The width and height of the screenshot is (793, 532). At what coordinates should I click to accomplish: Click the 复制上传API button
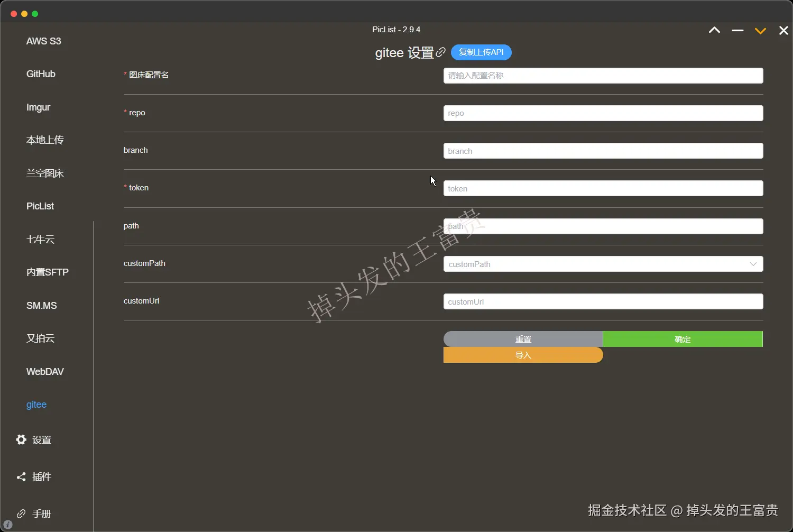point(481,52)
